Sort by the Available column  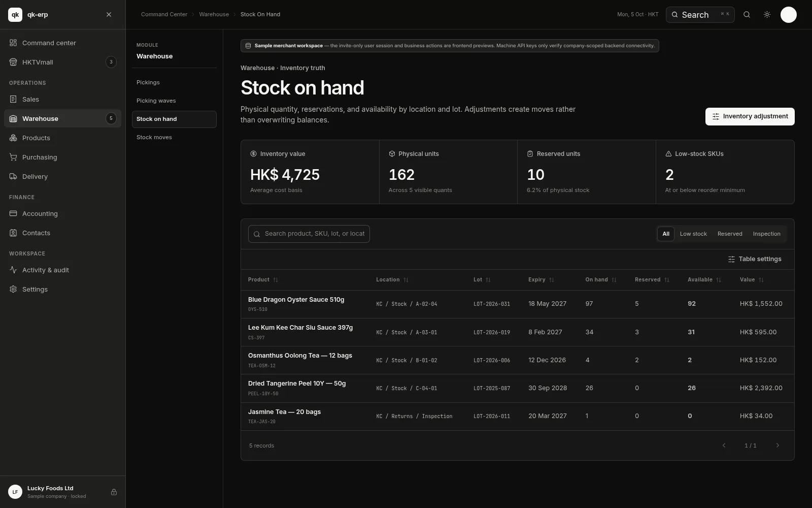tap(704, 280)
